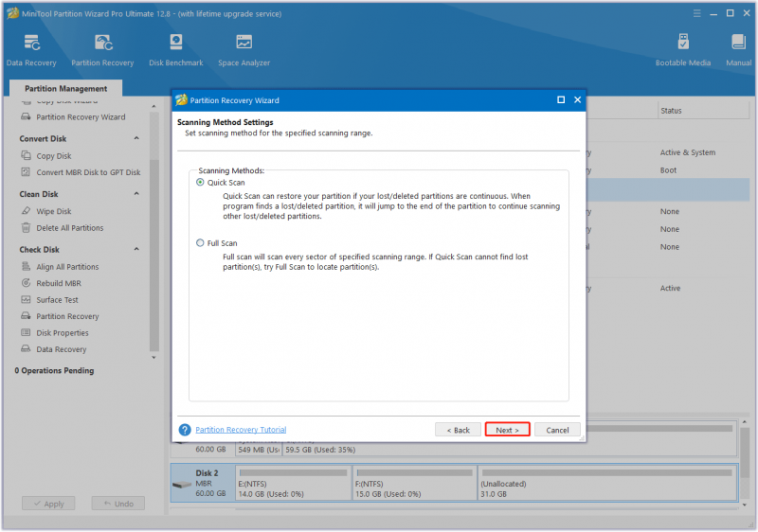Open Space Analyzer tool
Image resolution: width=758 pixels, height=532 pixels.
point(244,50)
